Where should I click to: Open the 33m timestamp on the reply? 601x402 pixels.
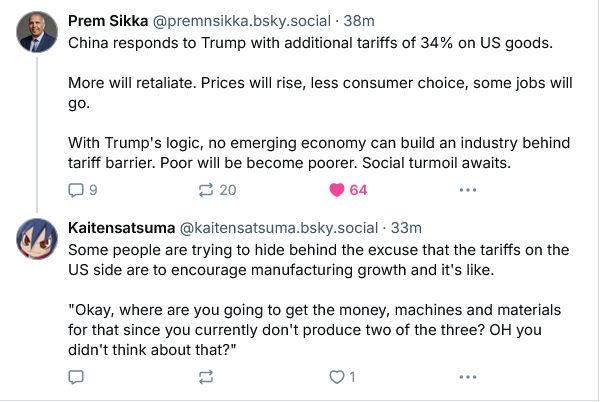click(406, 228)
